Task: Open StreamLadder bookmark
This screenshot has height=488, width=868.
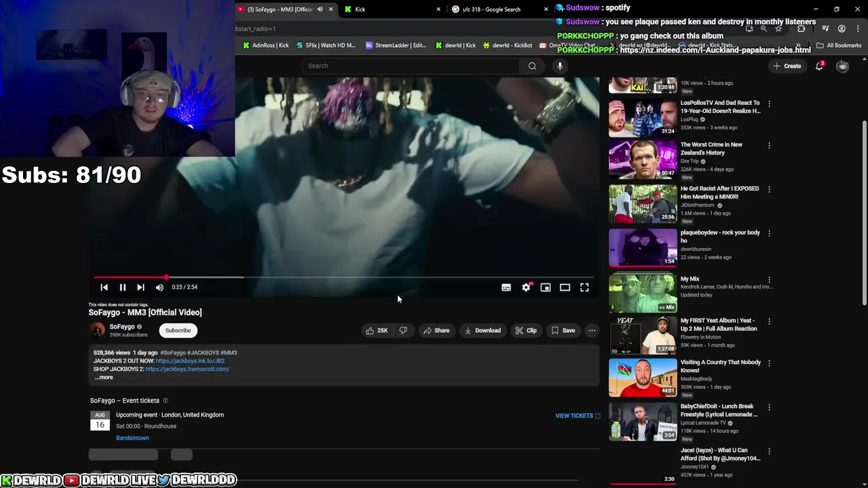Action: click(395, 45)
